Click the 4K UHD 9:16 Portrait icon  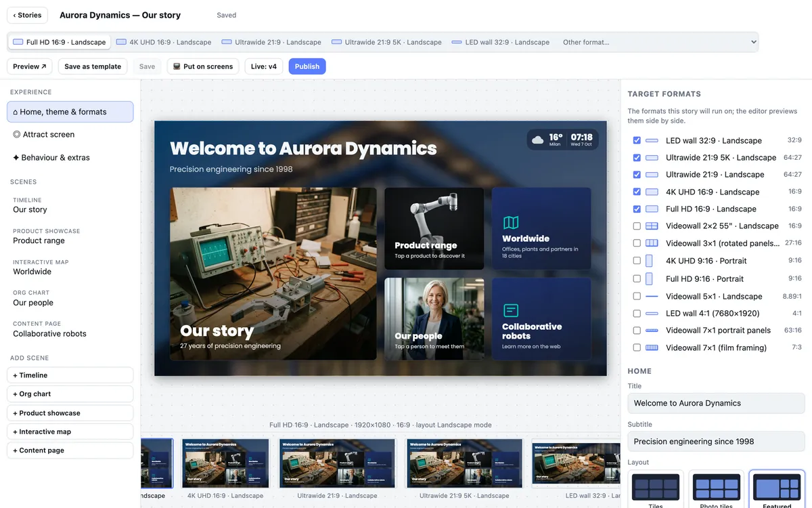(649, 261)
